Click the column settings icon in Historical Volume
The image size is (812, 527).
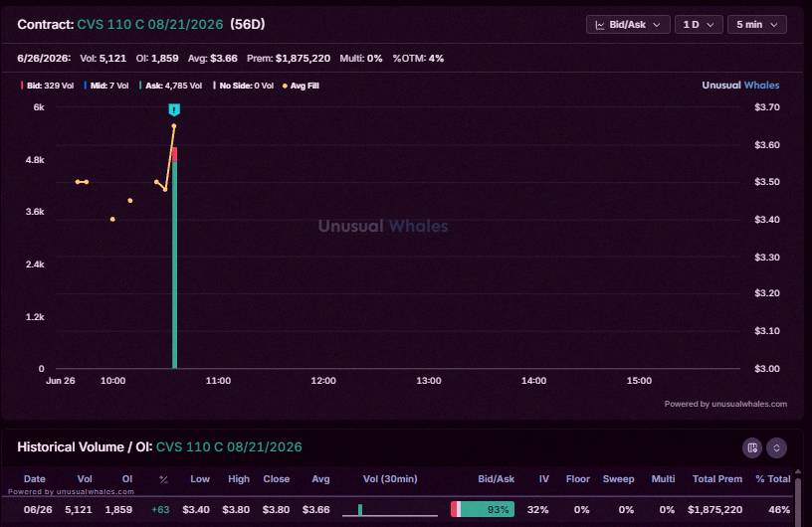(752, 447)
